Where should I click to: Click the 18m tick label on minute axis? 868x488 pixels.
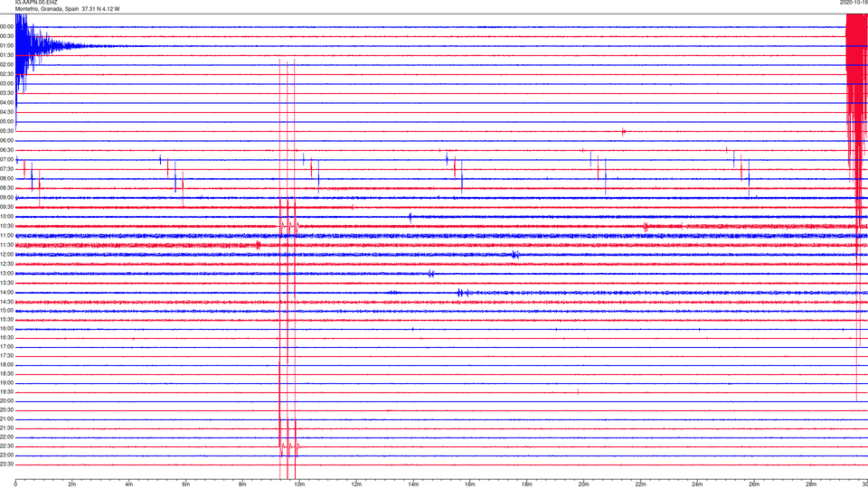point(526,484)
